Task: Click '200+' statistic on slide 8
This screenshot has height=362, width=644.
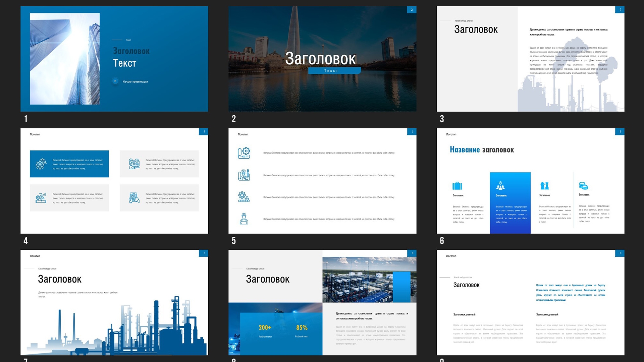Action: click(x=265, y=327)
